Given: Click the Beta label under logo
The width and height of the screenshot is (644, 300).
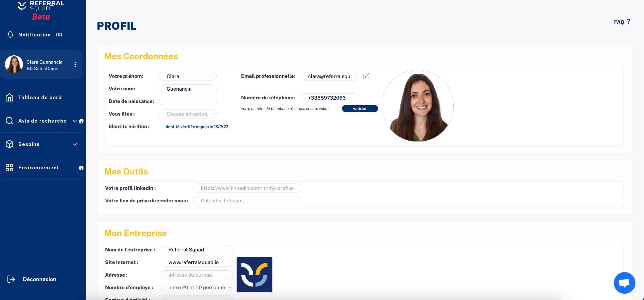Looking at the screenshot, I should tap(41, 16).
